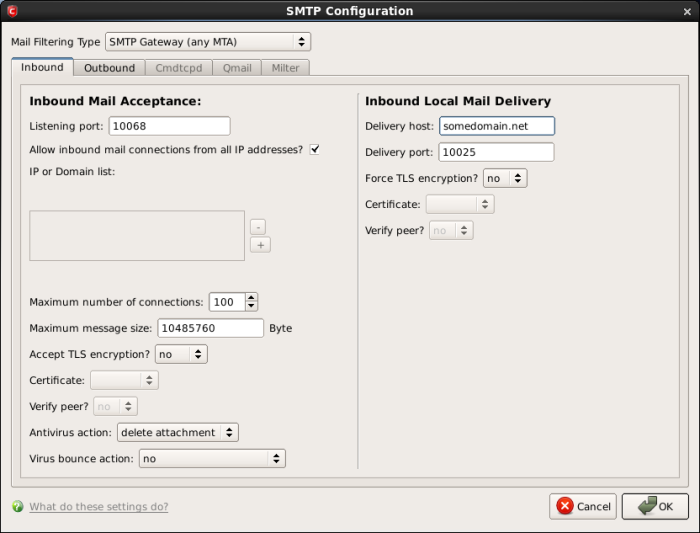The width and height of the screenshot is (700, 533).
Task: Open the 'What do these settings do?' link
Action: [98, 507]
